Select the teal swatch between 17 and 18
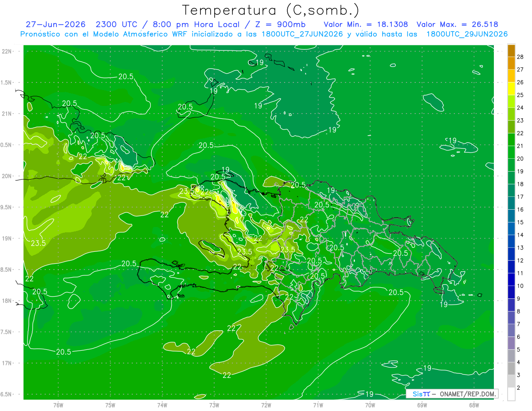 click(x=511, y=191)
